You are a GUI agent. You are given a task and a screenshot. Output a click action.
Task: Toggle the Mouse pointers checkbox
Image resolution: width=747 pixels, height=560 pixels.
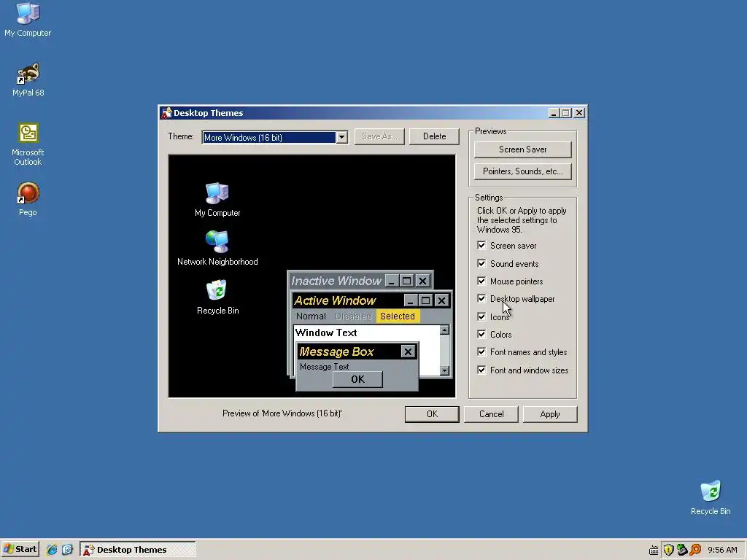481,281
